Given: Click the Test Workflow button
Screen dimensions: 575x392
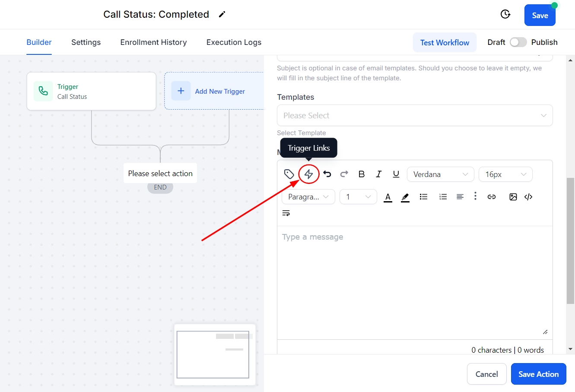Looking at the screenshot, I should coord(445,42).
